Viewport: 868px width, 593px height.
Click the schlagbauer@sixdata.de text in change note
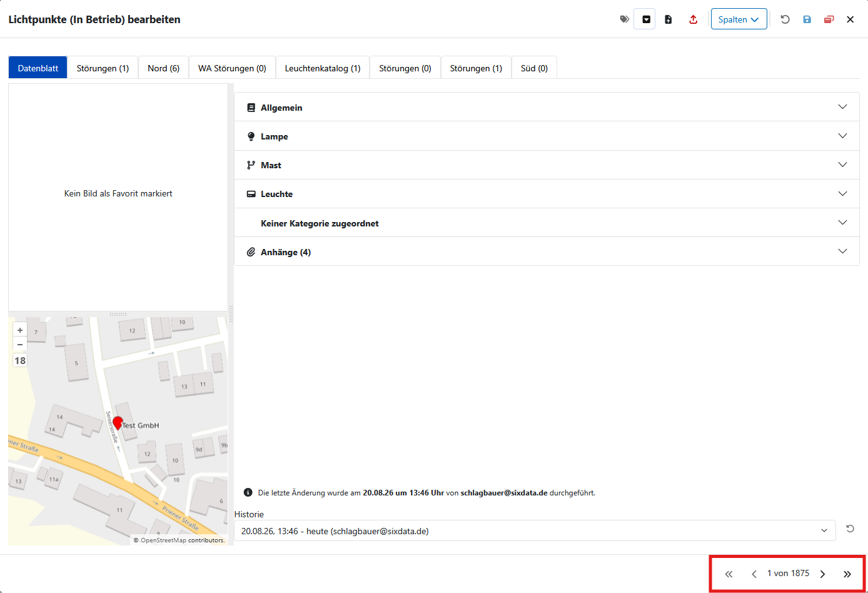[x=504, y=493]
